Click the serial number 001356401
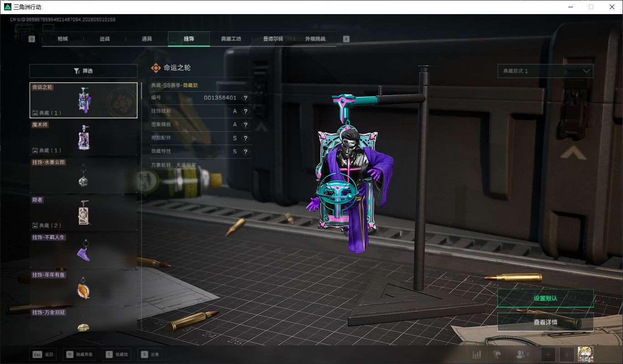Image resolution: width=623 pixels, height=364 pixels. tap(220, 98)
